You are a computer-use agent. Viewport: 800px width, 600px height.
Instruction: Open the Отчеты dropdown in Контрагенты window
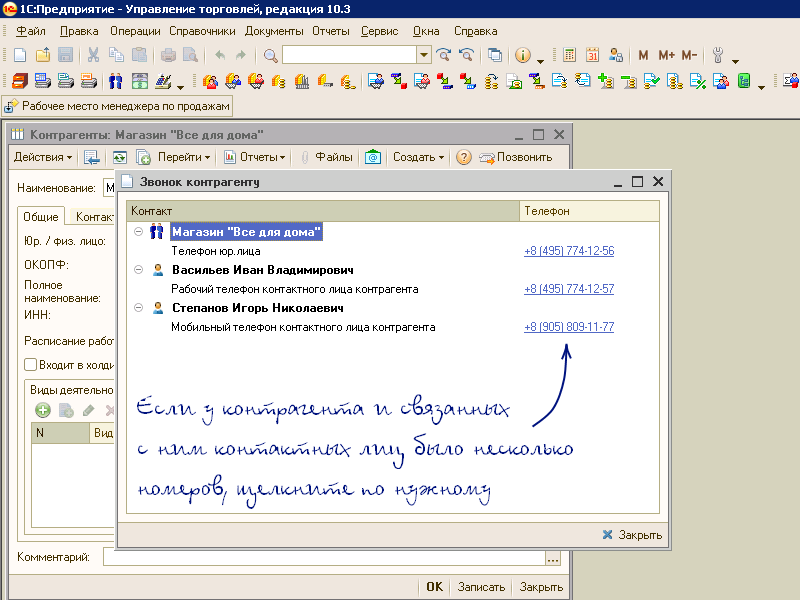(255, 157)
